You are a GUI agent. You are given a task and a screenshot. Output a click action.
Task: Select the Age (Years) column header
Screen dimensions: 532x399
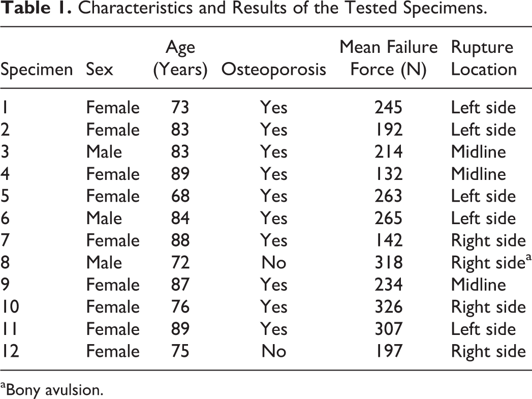point(180,58)
